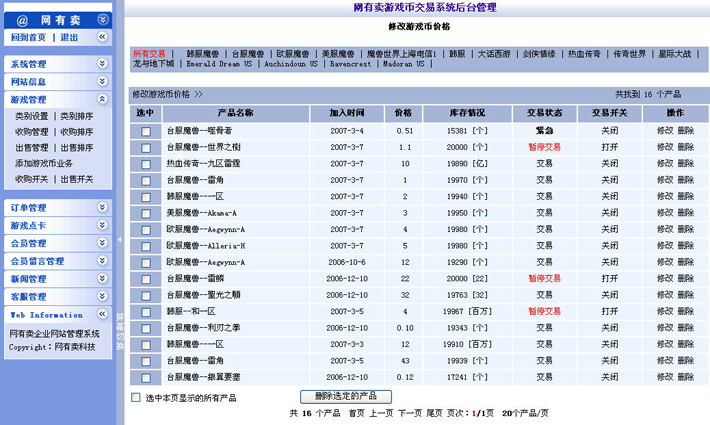
Task: Click the chevron icon beside 网有卖 header
Action: pyautogui.click(x=103, y=19)
